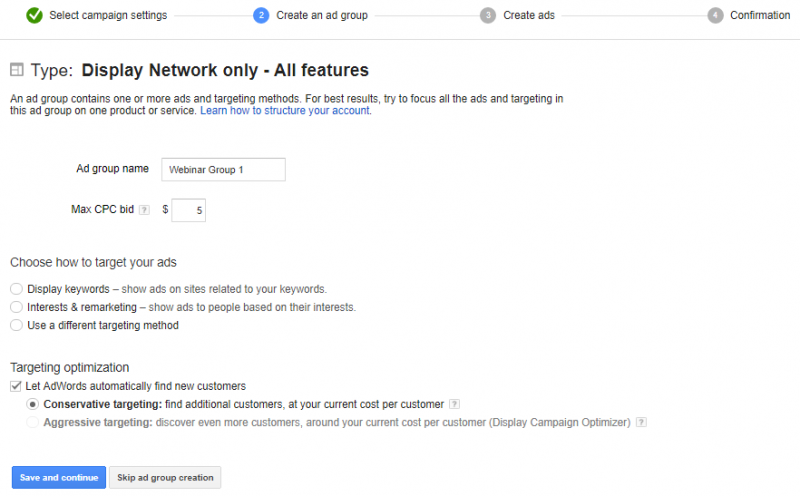Select Interests & remarketing radio option
This screenshot has width=800, height=496.
coord(16,307)
